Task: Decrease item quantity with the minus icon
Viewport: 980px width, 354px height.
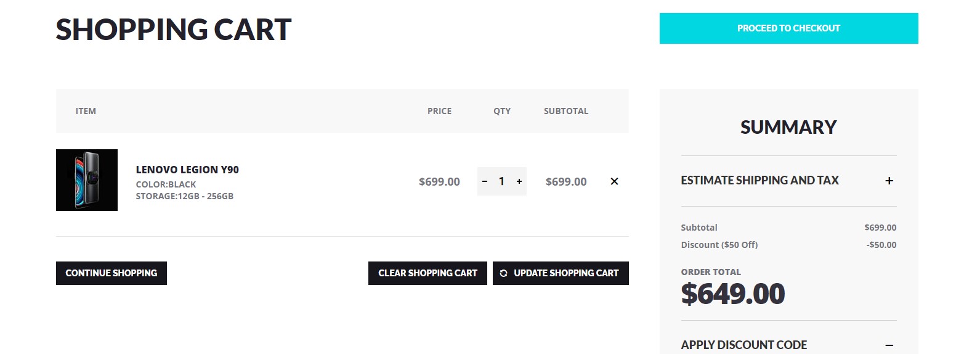Action: (x=485, y=181)
